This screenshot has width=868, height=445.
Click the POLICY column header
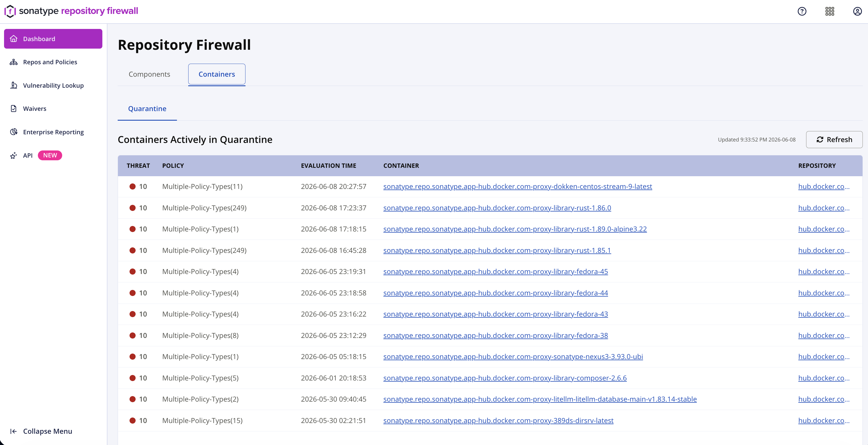[173, 166]
